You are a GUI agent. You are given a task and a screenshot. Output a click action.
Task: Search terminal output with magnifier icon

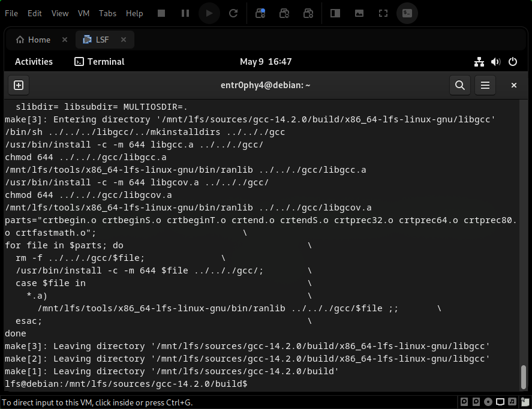459,85
